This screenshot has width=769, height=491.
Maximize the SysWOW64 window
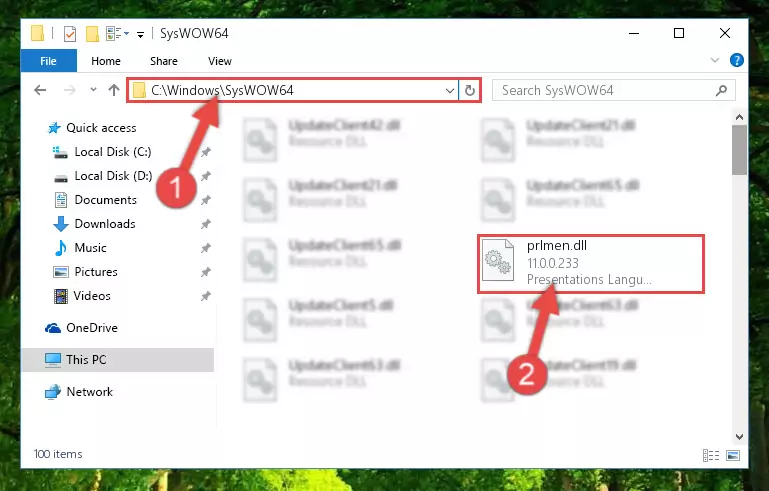[679, 33]
